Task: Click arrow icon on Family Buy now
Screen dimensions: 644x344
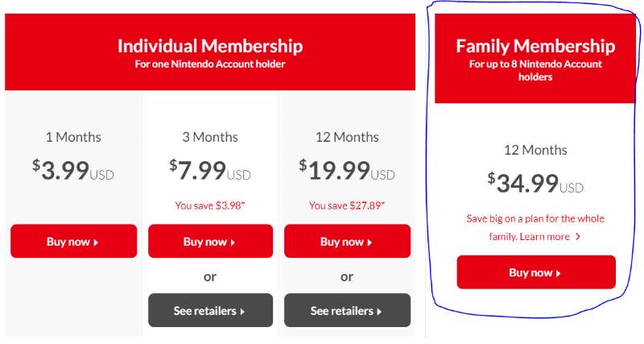Action: [559, 273]
